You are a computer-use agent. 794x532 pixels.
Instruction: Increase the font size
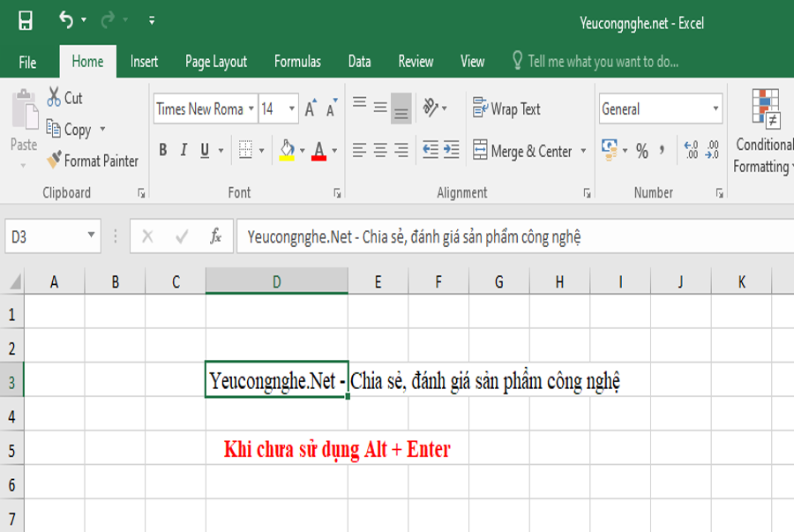(311, 108)
